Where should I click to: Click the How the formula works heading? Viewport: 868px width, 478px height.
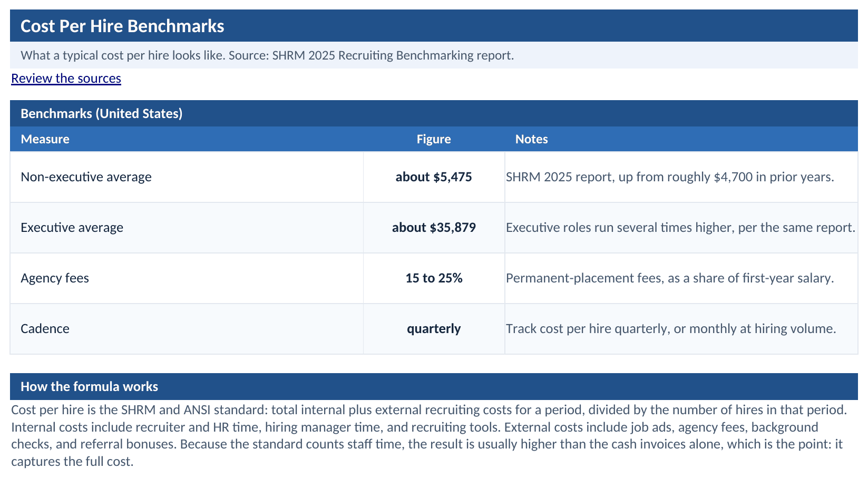click(x=89, y=386)
